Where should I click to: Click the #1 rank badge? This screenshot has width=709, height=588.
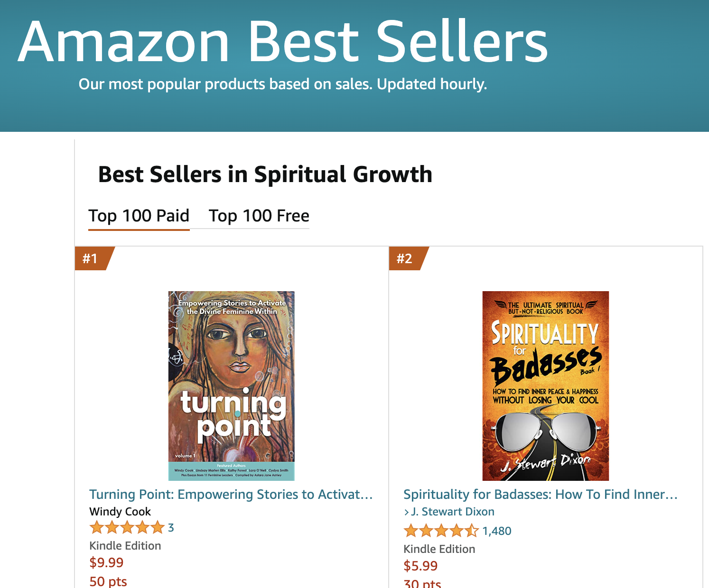coord(91,258)
